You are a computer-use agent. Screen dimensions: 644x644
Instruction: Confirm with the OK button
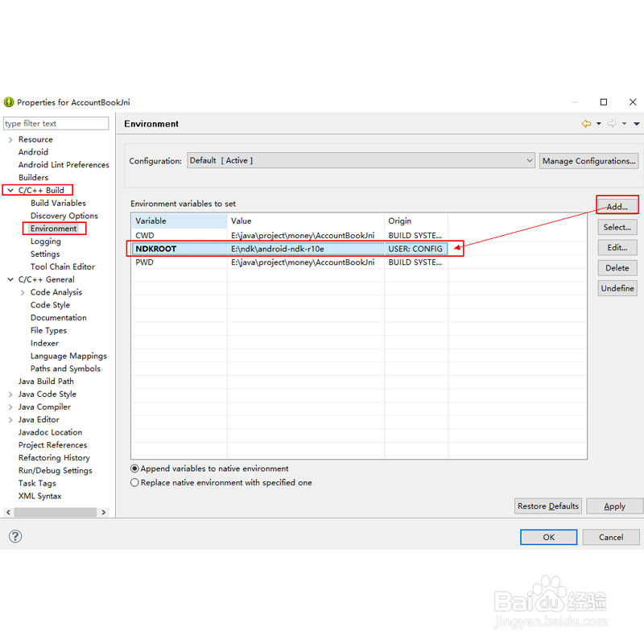coord(549,537)
